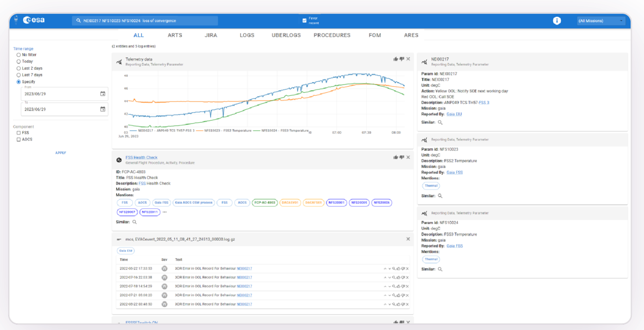
Task: Close the Telemetry data card
Action: pyautogui.click(x=408, y=59)
